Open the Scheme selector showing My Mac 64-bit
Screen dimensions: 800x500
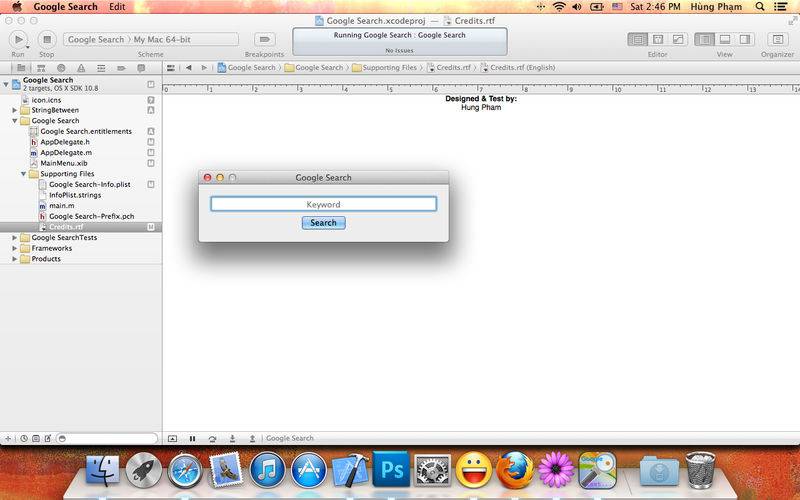click(x=151, y=39)
